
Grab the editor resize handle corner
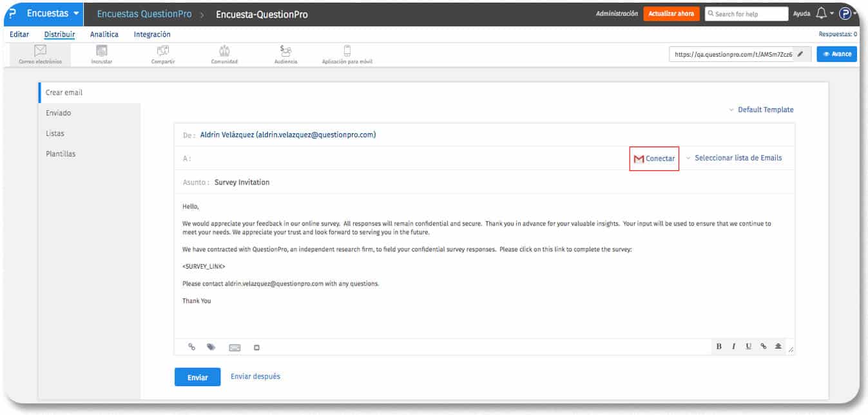click(791, 351)
